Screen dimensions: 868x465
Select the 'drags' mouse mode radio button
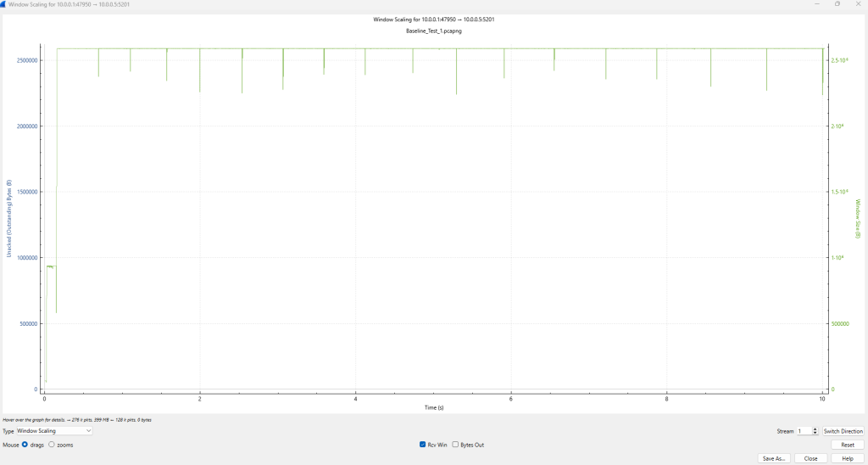pyautogui.click(x=25, y=445)
